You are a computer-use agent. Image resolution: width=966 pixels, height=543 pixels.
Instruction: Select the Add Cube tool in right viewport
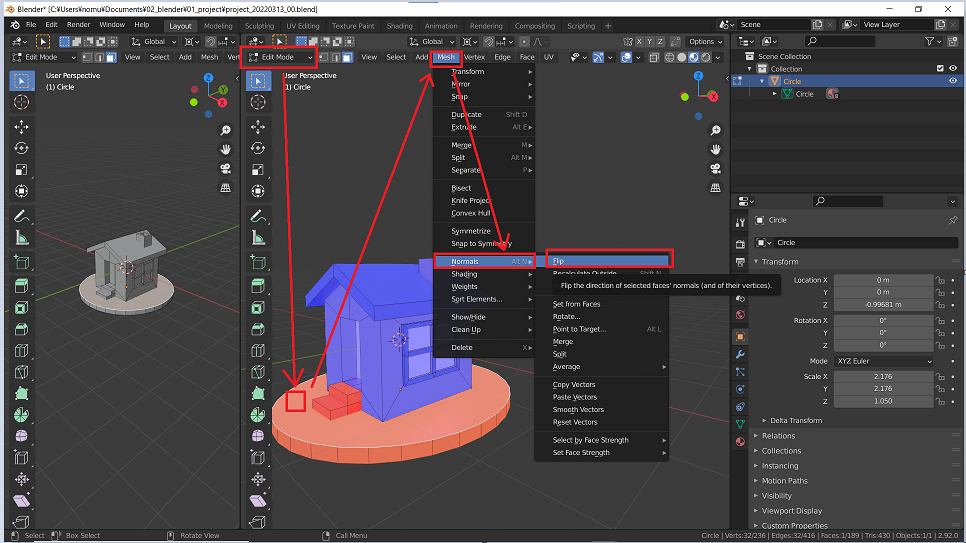(x=258, y=263)
